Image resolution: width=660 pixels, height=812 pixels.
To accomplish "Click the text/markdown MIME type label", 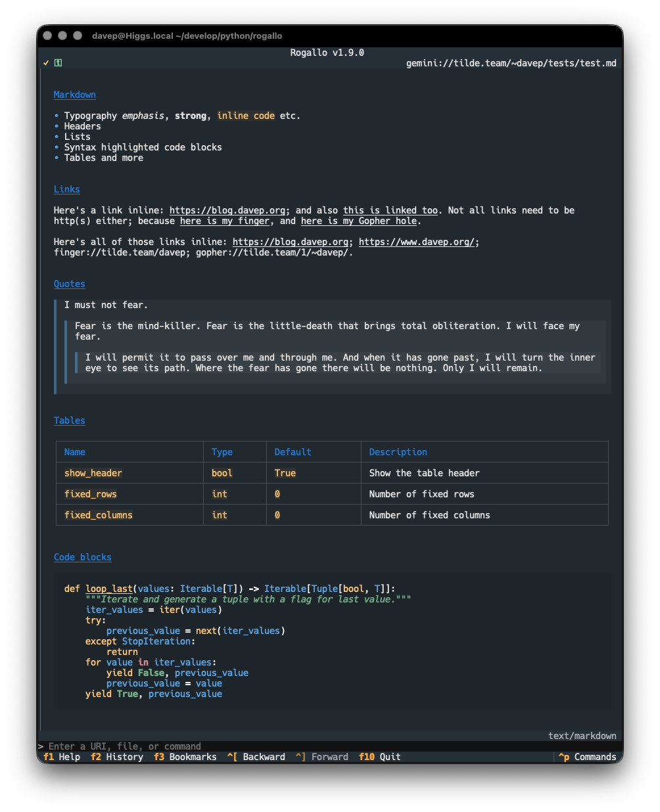I will pos(582,736).
